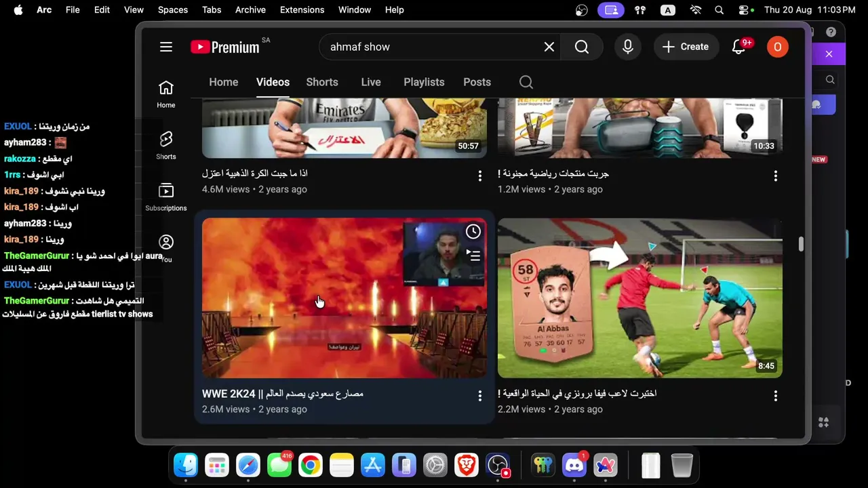Clear the 'ahmaf show' search text

click(549, 47)
